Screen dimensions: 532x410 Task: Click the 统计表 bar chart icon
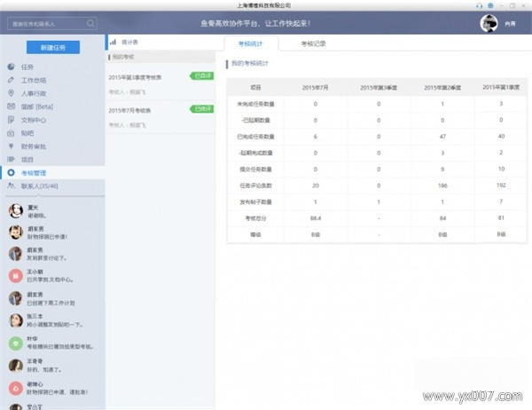coord(113,42)
